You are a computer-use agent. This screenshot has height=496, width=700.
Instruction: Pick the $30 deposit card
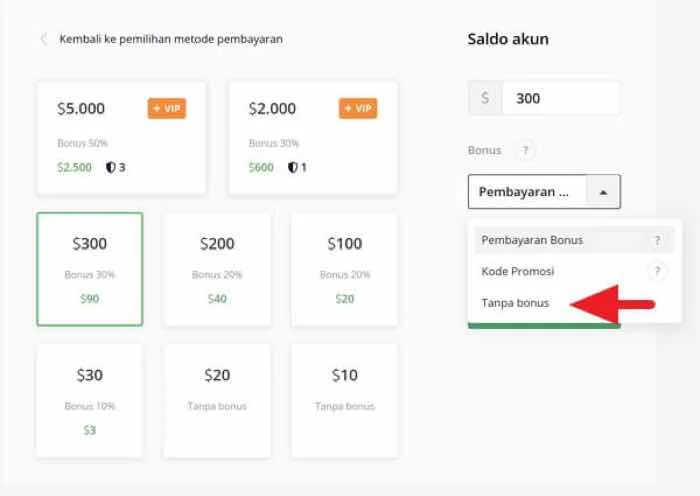point(90,400)
